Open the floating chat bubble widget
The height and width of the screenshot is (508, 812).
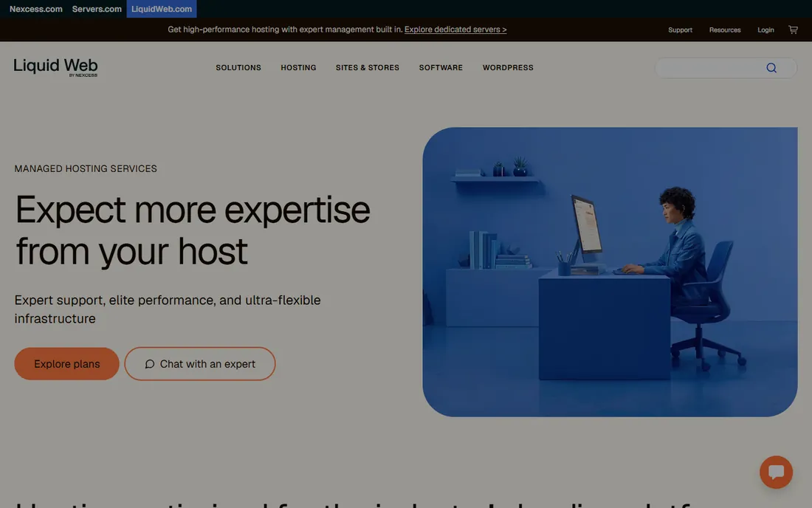pos(776,472)
